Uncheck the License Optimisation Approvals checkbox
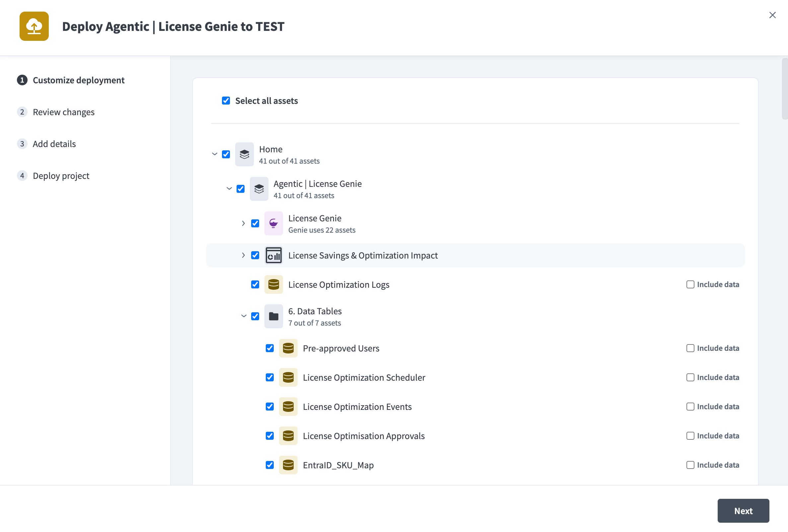Viewport: 788px width, 532px height. pyautogui.click(x=269, y=436)
